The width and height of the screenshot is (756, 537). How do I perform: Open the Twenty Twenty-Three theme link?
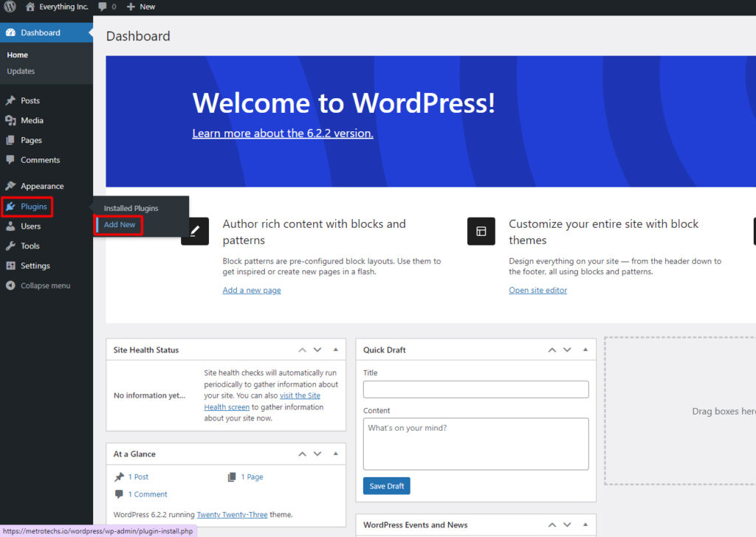tap(232, 514)
